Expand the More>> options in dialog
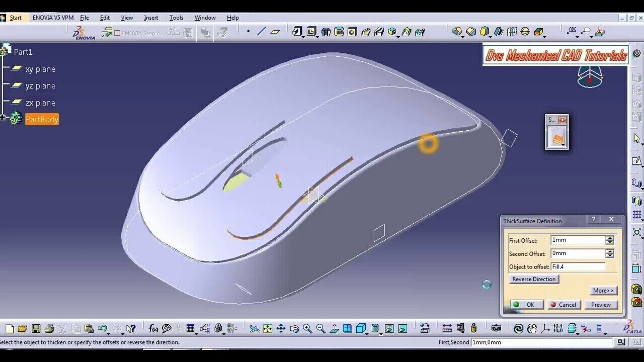Viewport: 644px width, 362px height. pyautogui.click(x=603, y=291)
